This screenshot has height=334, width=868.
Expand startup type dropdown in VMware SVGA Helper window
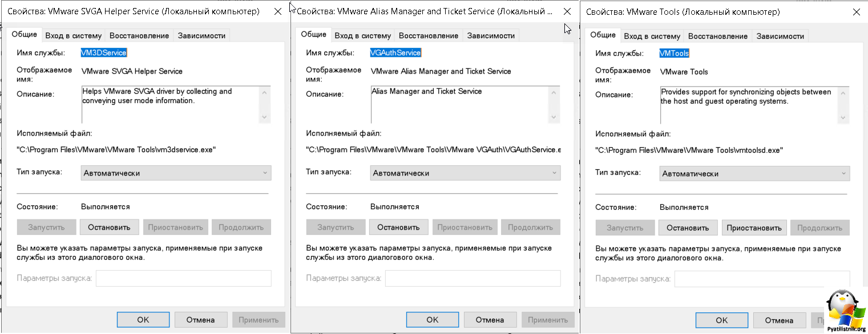coord(176,173)
